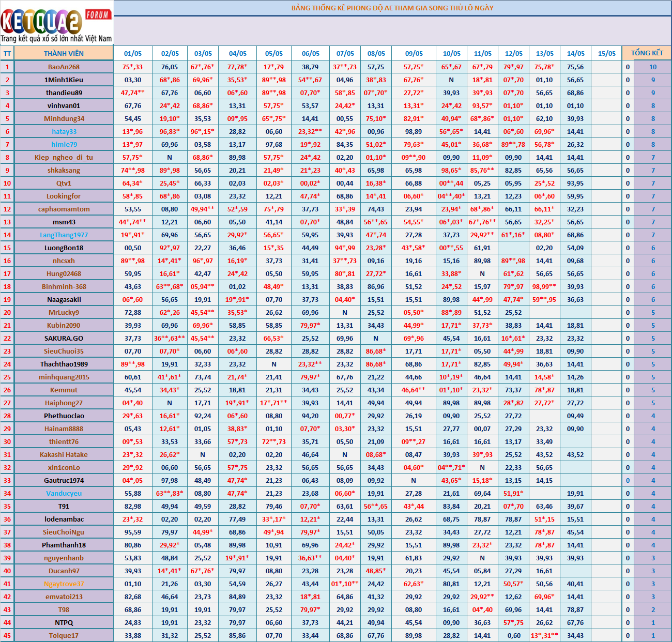This screenshot has width=672, height=642.
Task: Click member name LuongBon18
Action: tap(64, 248)
